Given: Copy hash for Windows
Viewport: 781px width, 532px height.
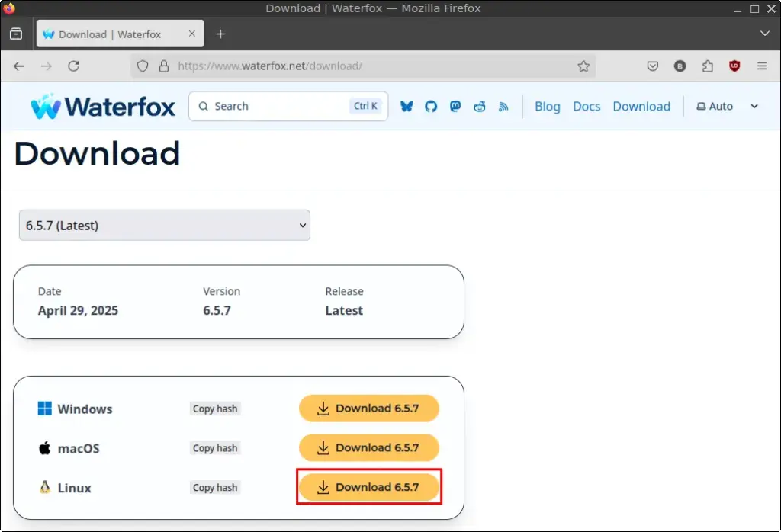Looking at the screenshot, I should [x=215, y=409].
